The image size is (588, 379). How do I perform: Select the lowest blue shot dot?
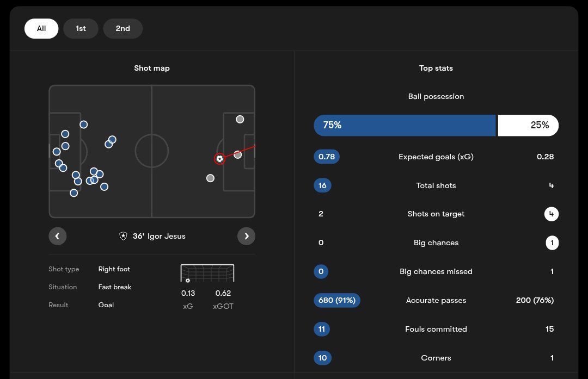[x=74, y=193]
